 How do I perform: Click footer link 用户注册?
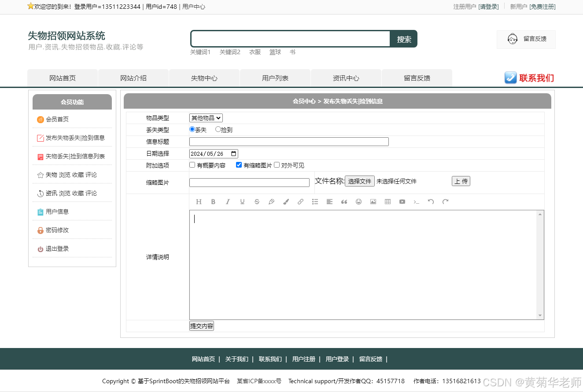click(x=304, y=359)
